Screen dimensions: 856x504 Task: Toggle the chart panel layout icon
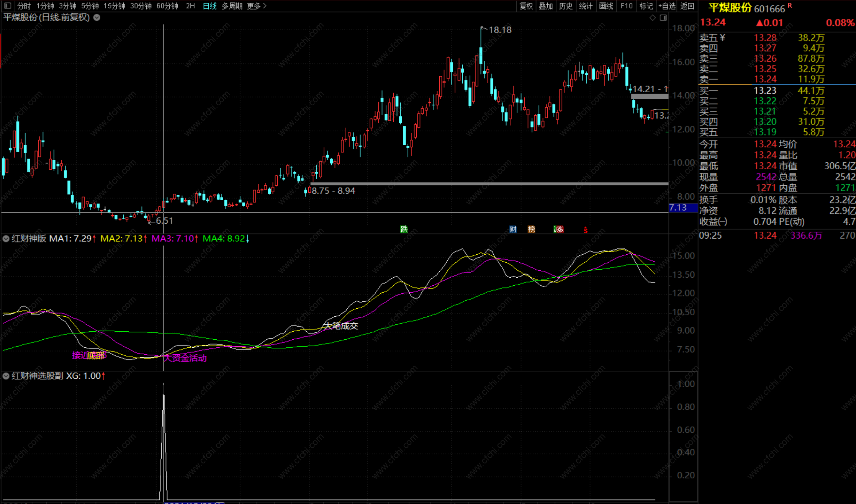[663, 18]
